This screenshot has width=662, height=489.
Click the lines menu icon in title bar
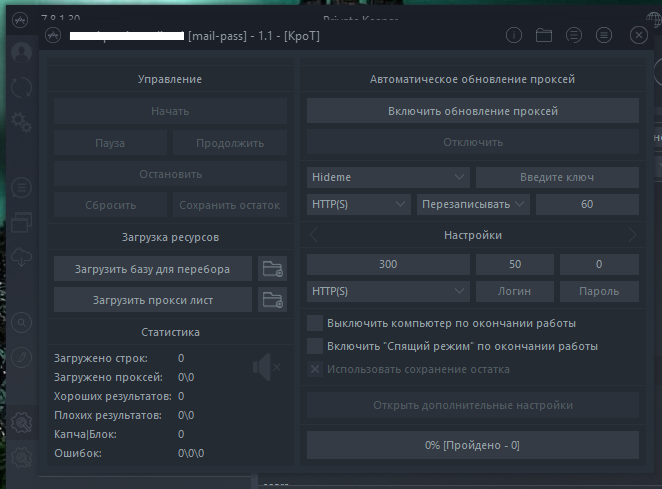point(604,35)
